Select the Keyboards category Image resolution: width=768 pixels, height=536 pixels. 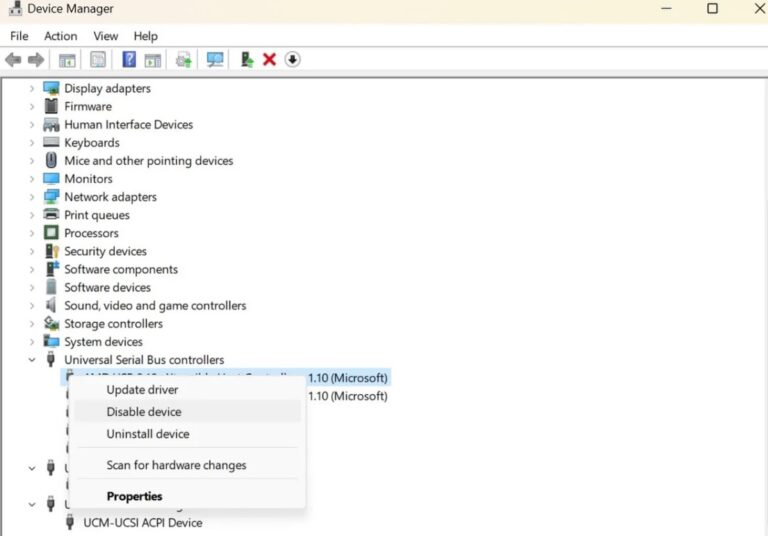coord(91,143)
